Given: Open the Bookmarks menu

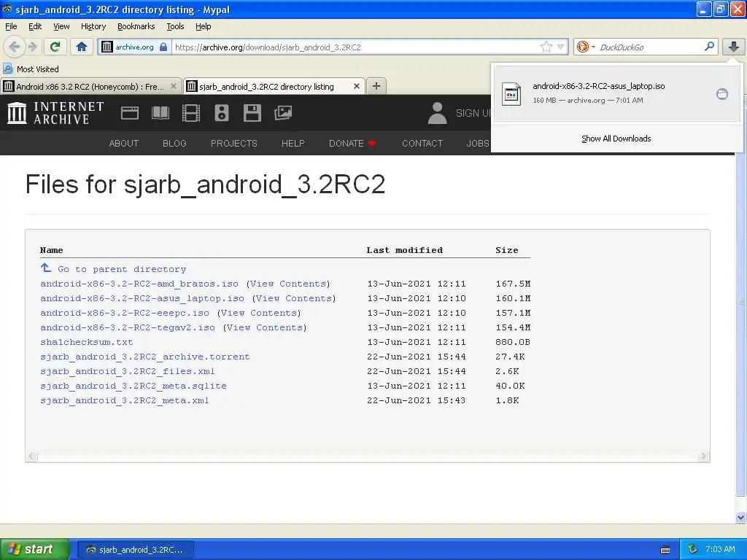Looking at the screenshot, I should click(x=136, y=26).
